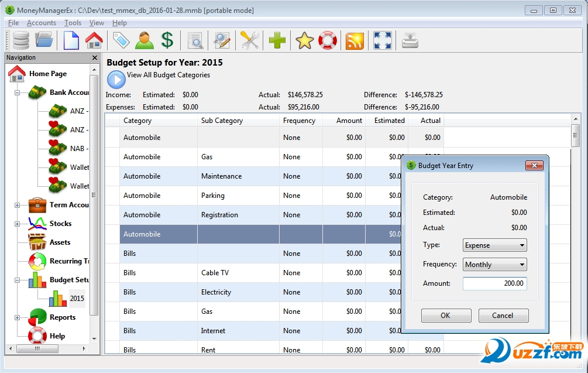Image resolution: width=588 pixels, height=373 pixels.
Task: Open the Frequency dropdown showing Monthly
Action: click(494, 265)
